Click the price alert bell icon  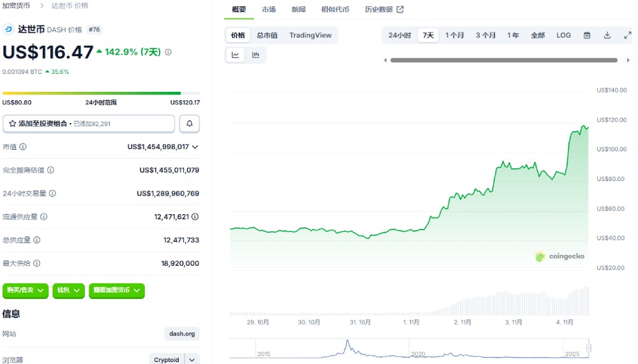[x=189, y=124]
